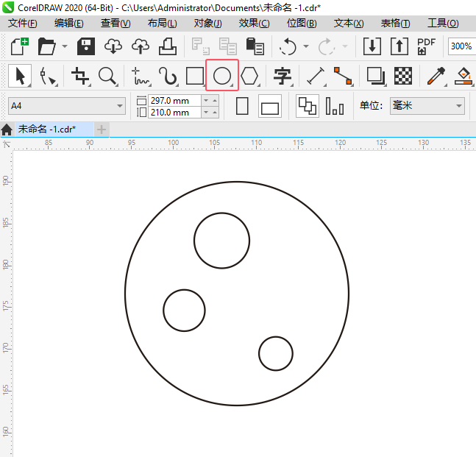Toggle the current page layout button

tap(335, 106)
